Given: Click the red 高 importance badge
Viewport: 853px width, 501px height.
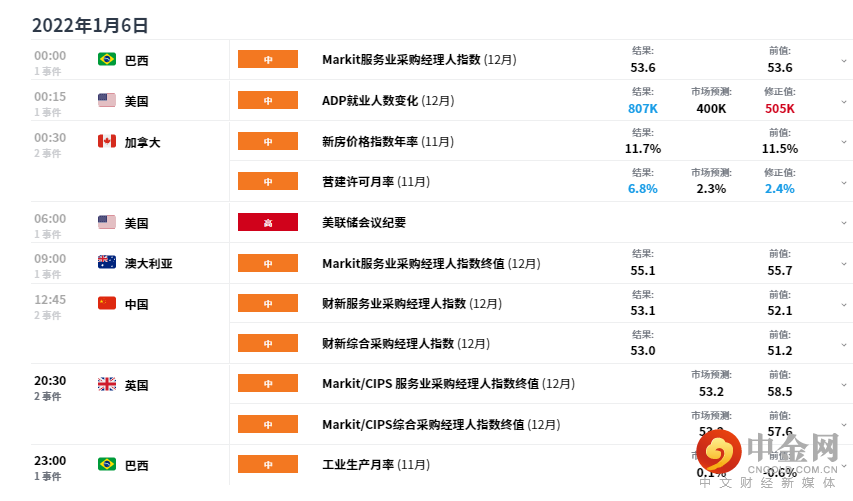Looking at the screenshot, I should tap(268, 222).
